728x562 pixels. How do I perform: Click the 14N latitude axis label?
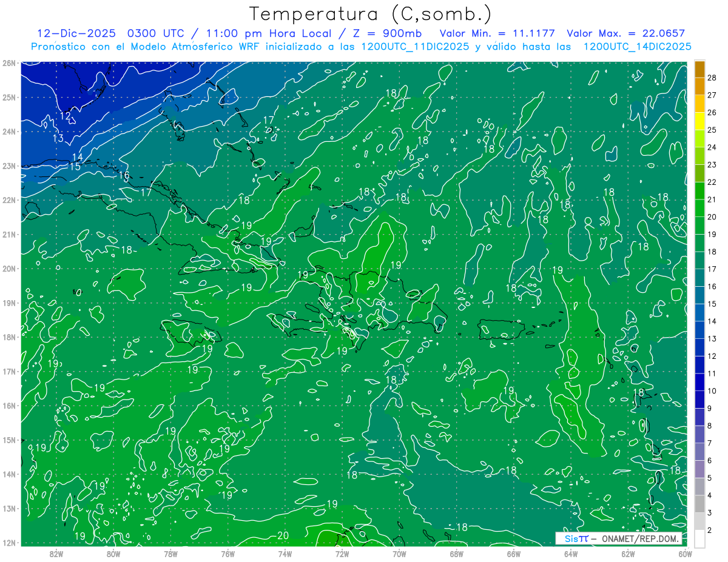pyautogui.click(x=8, y=473)
